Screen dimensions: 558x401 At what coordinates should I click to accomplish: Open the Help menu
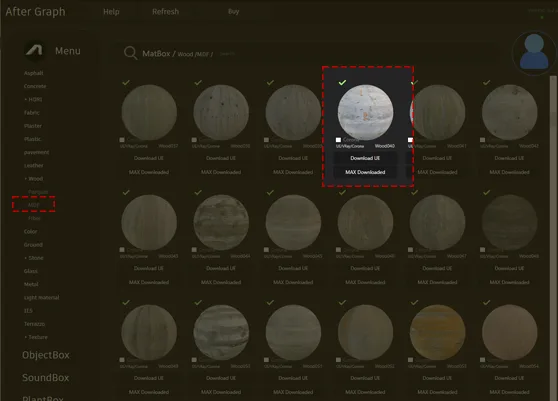[x=111, y=11]
